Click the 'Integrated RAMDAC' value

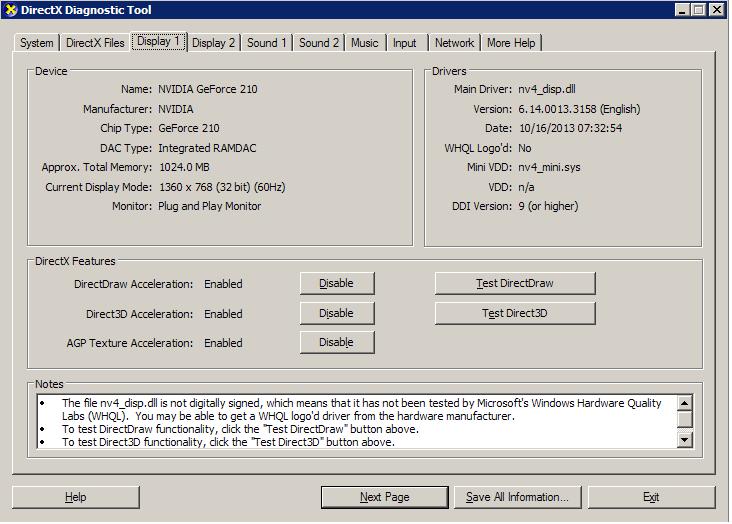(x=207, y=149)
